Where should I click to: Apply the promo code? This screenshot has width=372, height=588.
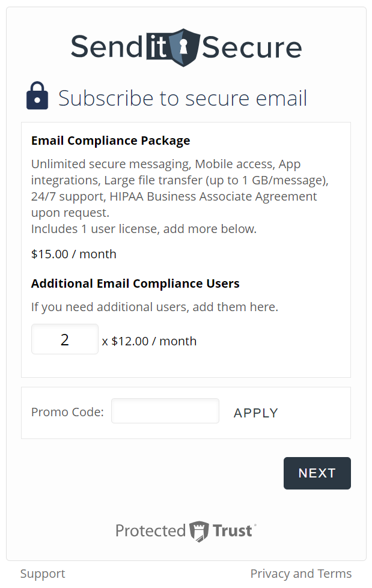[x=255, y=413]
